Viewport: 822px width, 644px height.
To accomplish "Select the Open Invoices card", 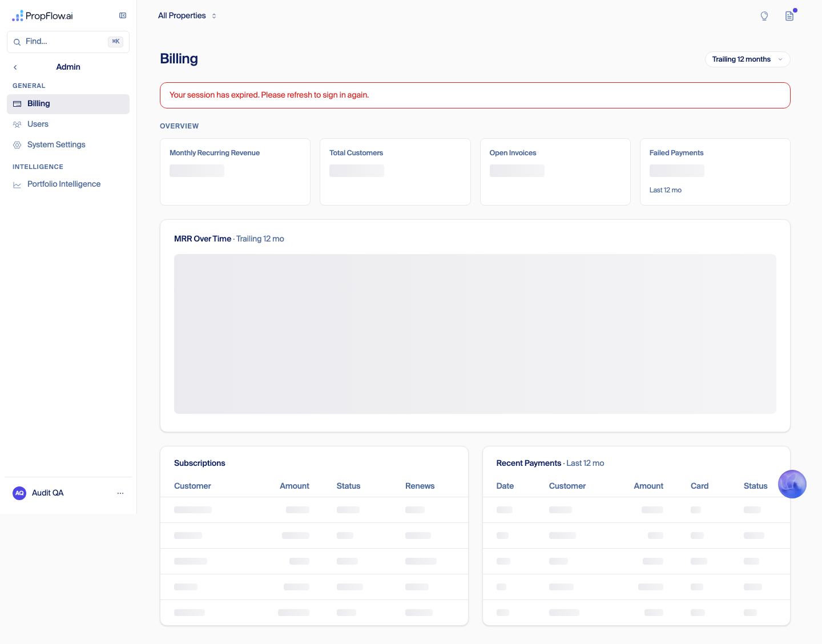I will (x=555, y=172).
